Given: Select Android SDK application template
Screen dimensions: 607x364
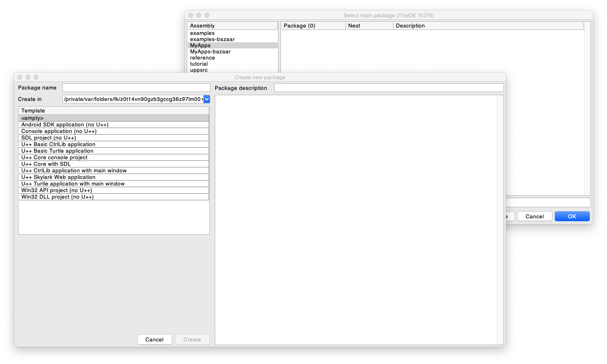Looking at the screenshot, I should tap(114, 125).
